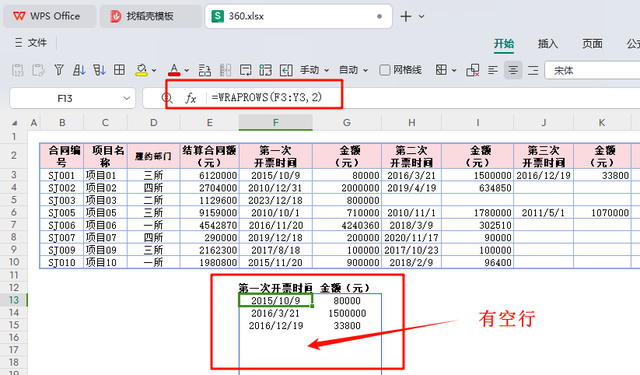
Task: Expand the 自动 dropdown
Action: 353,70
